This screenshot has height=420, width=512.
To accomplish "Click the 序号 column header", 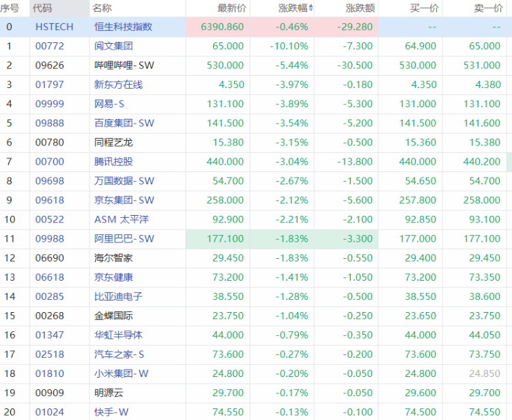I will (10, 8).
